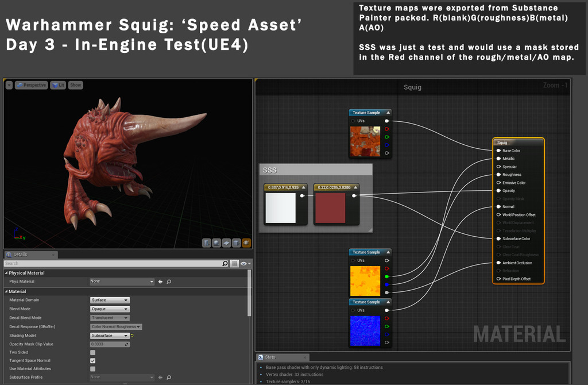Collapse the orange Texture Sample node with its arrow

388,113
